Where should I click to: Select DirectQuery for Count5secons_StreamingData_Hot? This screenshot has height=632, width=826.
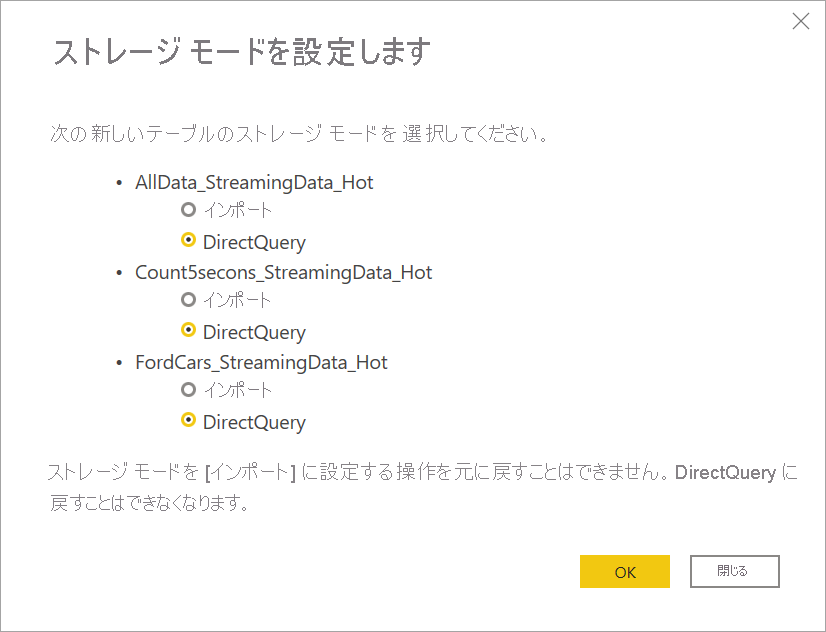coord(187,332)
